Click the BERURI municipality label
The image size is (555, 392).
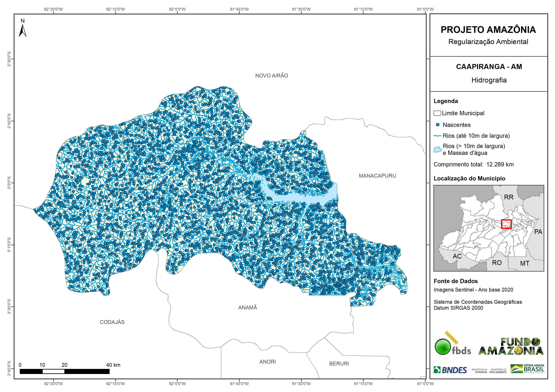tap(339, 364)
